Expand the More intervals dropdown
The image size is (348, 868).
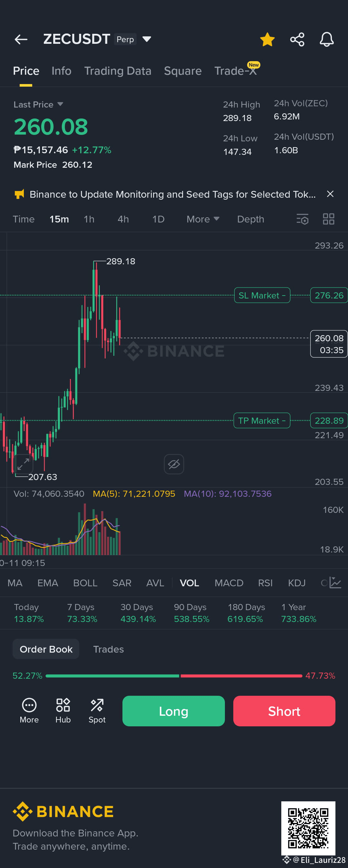pyautogui.click(x=203, y=219)
